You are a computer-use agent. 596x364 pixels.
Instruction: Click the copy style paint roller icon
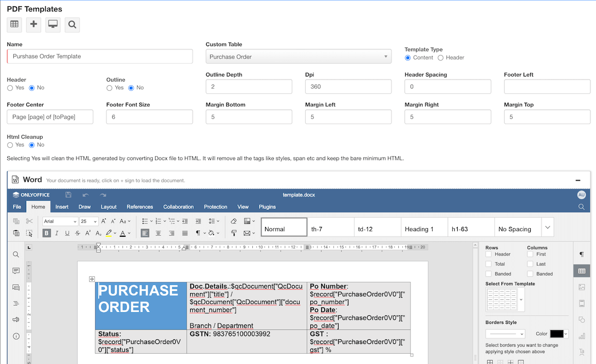point(233,233)
